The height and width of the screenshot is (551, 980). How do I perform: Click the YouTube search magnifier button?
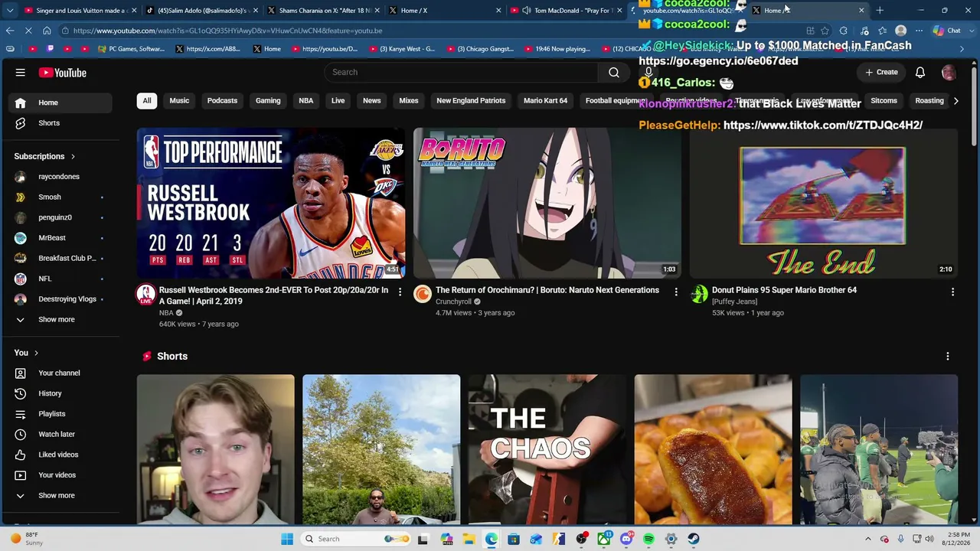[x=614, y=72]
